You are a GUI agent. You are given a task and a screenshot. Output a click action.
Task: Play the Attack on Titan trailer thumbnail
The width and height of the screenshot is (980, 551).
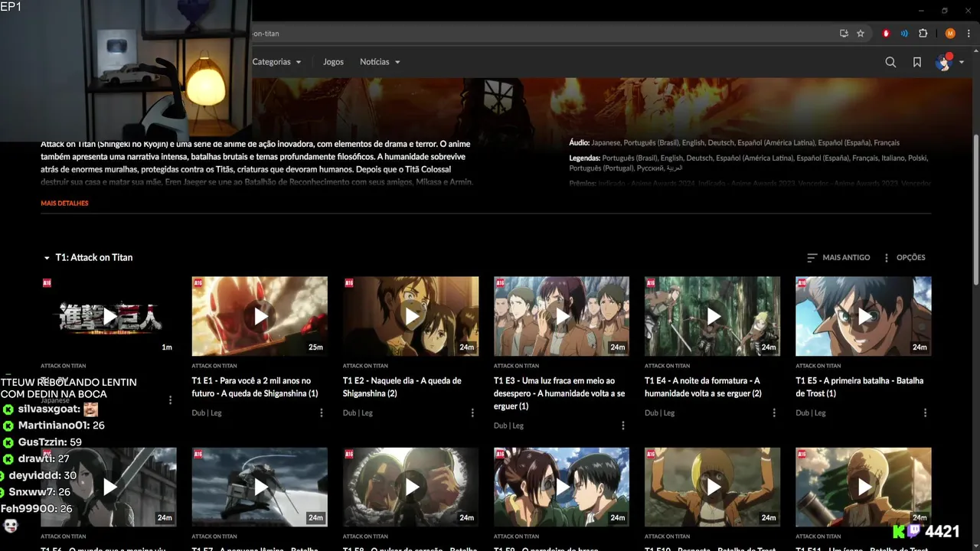pyautogui.click(x=109, y=316)
